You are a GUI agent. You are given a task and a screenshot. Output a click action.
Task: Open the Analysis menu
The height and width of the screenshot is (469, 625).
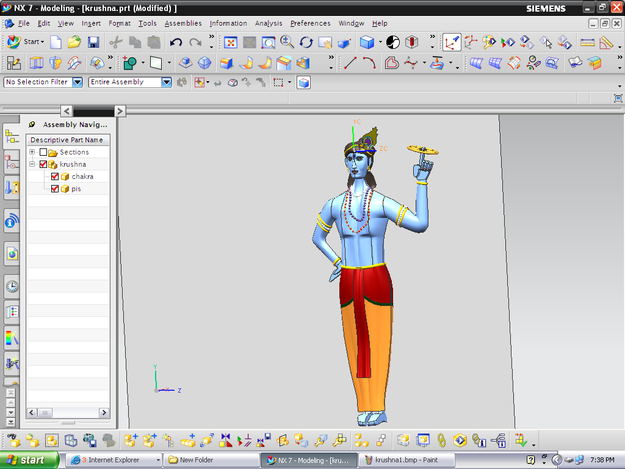(x=268, y=24)
